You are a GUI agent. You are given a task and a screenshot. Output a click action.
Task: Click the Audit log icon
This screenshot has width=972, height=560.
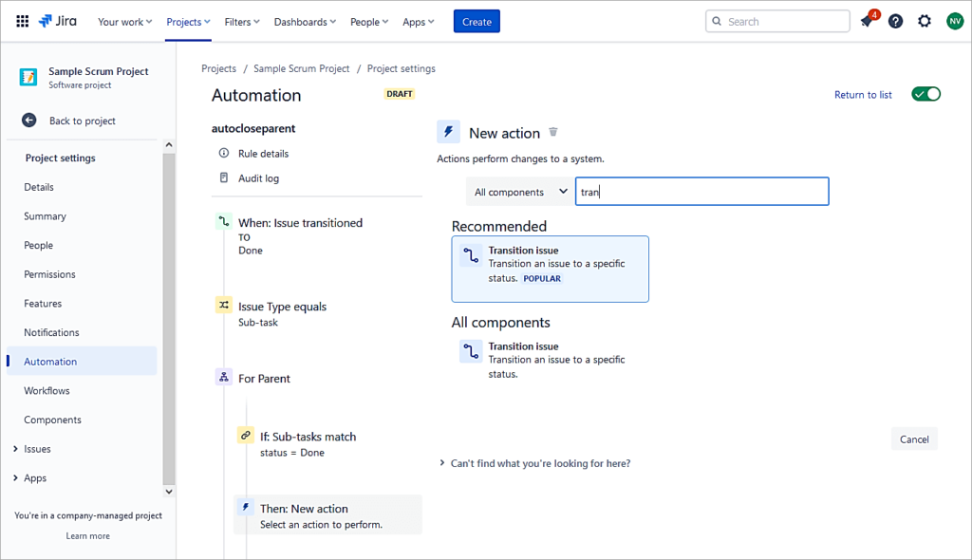click(224, 177)
